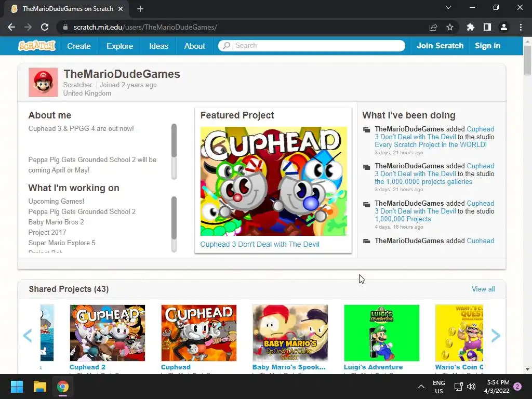The height and width of the screenshot is (399, 532).
Task: Share this page via address bar icon
Action: pos(433,27)
